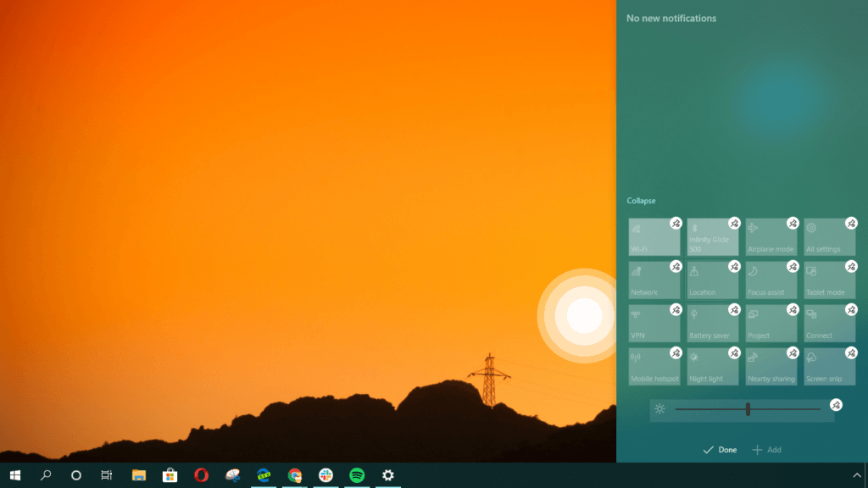Click Add to create a quick action
The height and width of the screenshot is (488, 868).
pyautogui.click(x=766, y=450)
